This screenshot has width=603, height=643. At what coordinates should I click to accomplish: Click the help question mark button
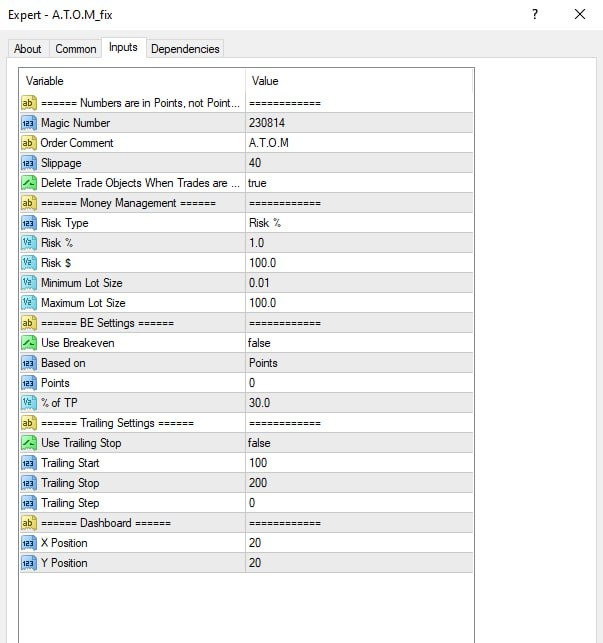click(535, 14)
